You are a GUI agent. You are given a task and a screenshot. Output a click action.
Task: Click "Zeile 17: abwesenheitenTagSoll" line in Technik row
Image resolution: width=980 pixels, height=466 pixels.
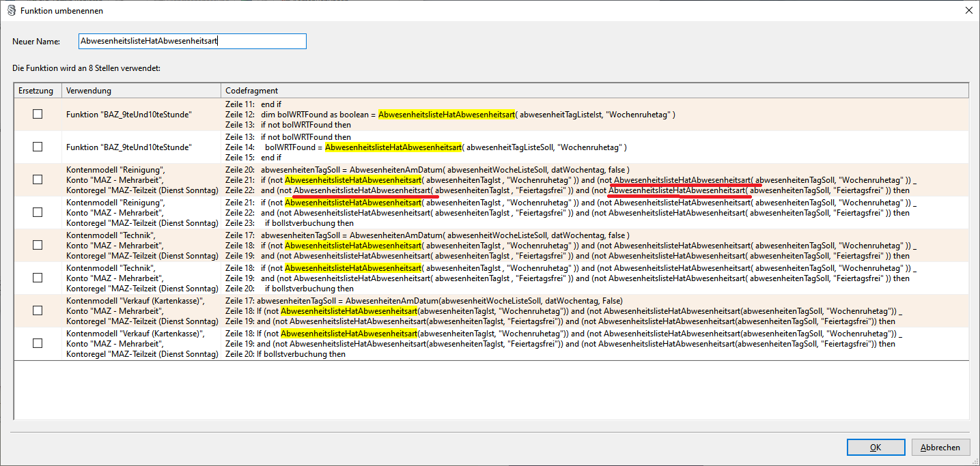(x=427, y=235)
